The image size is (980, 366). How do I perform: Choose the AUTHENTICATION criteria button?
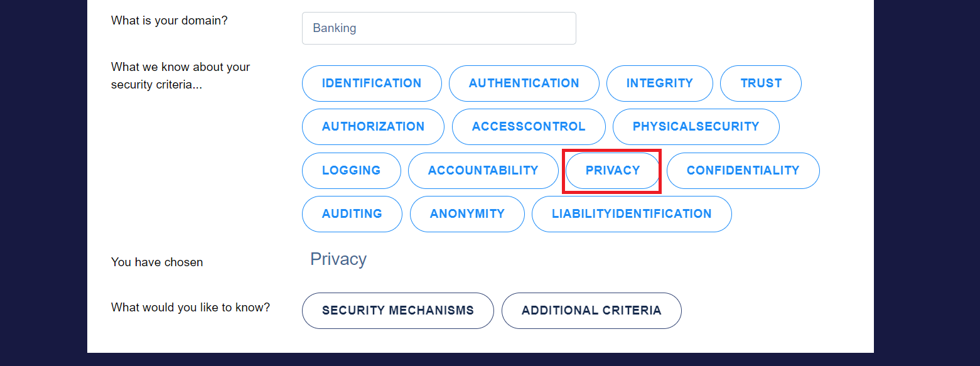pos(524,83)
